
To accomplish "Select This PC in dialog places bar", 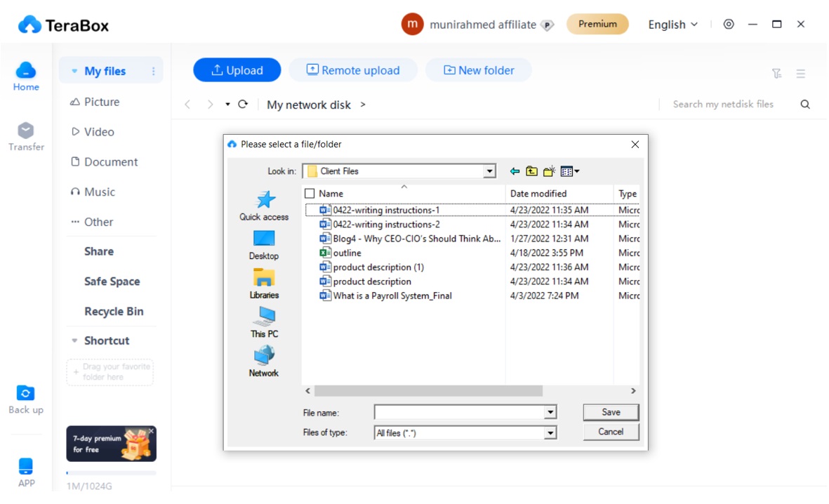I will 264,323.
